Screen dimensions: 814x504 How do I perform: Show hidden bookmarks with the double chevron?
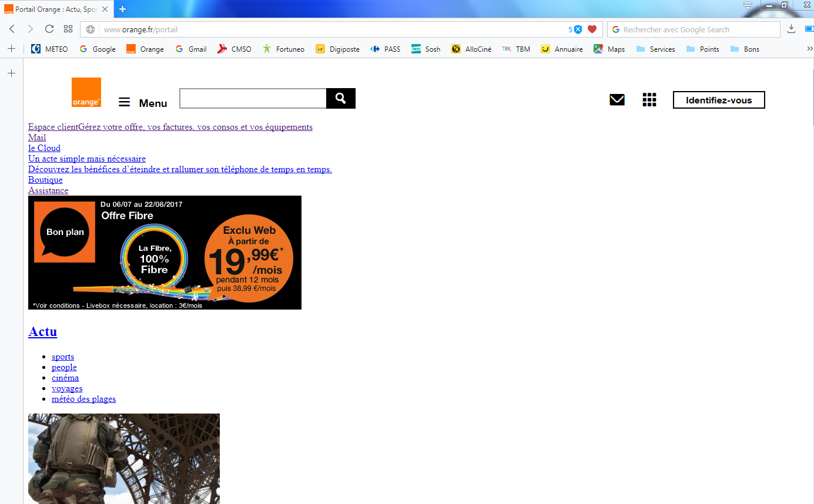810,49
